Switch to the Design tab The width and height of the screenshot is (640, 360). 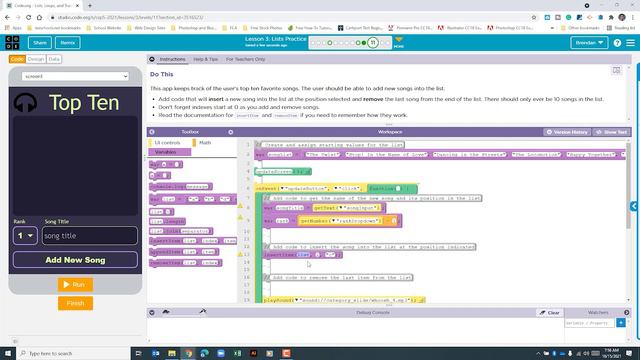(36, 59)
